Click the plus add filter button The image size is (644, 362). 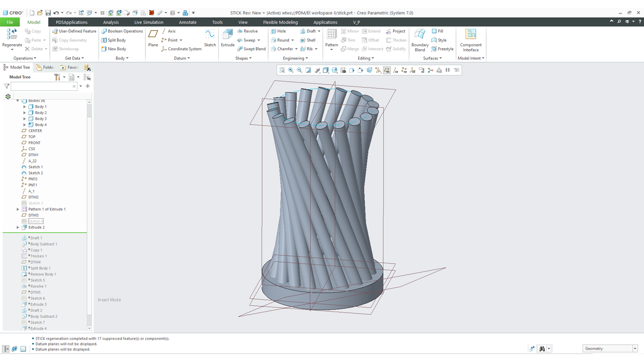pos(88,86)
